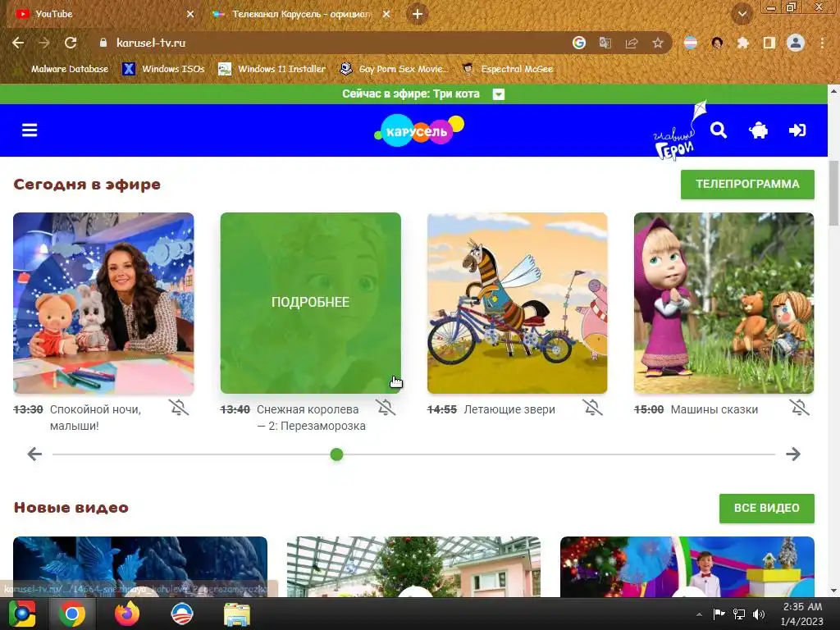
Task: Move carousel to next programs arrow
Action: (x=793, y=454)
